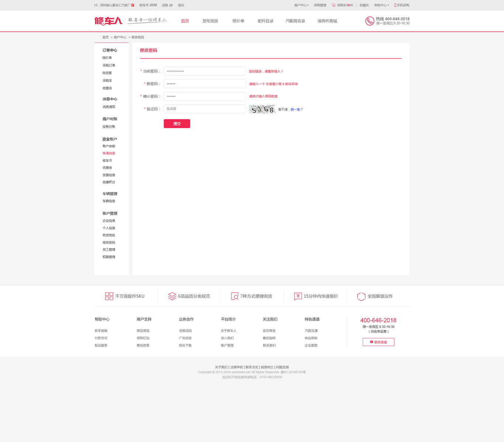The width and height of the screenshot is (504, 442).
Task: Open 汽配商名录 in main navigation
Action: pos(295,21)
